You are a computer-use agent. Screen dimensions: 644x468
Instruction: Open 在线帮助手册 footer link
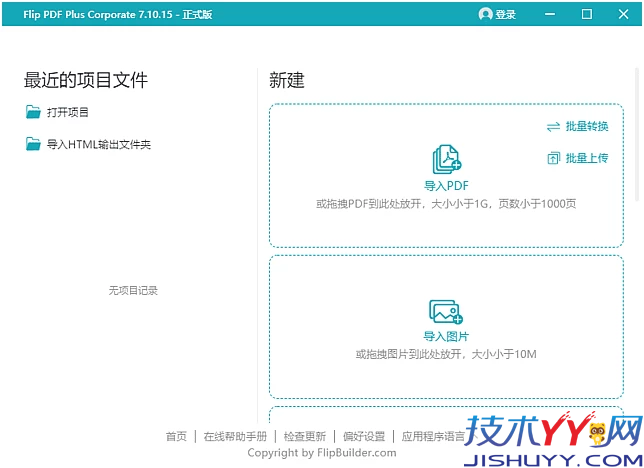(235, 436)
